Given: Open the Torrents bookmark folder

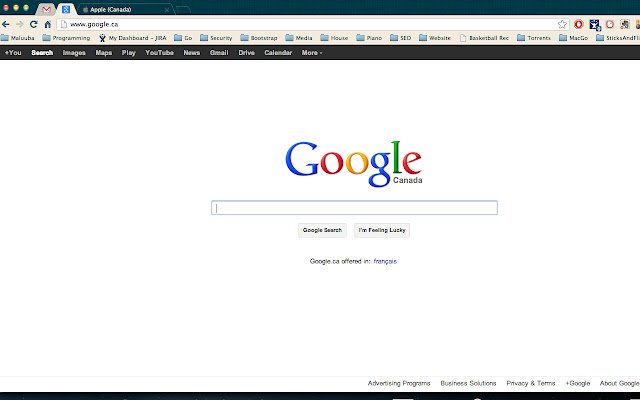Looking at the screenshot, I should point(534,38).
